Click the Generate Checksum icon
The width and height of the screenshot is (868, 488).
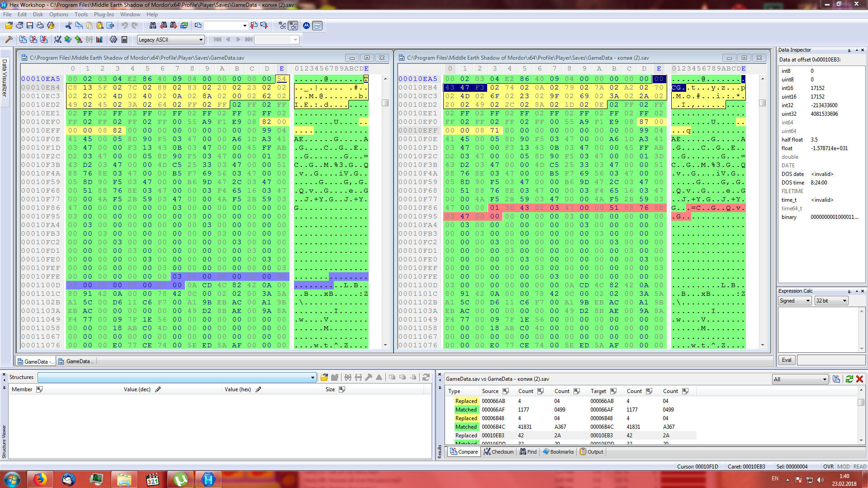[x=58, y=40]
